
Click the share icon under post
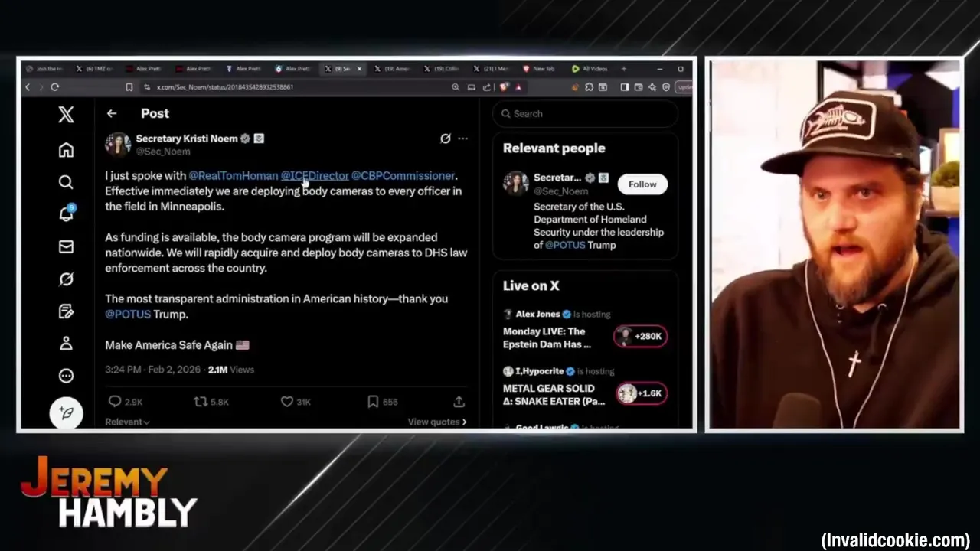click(459, 402)
